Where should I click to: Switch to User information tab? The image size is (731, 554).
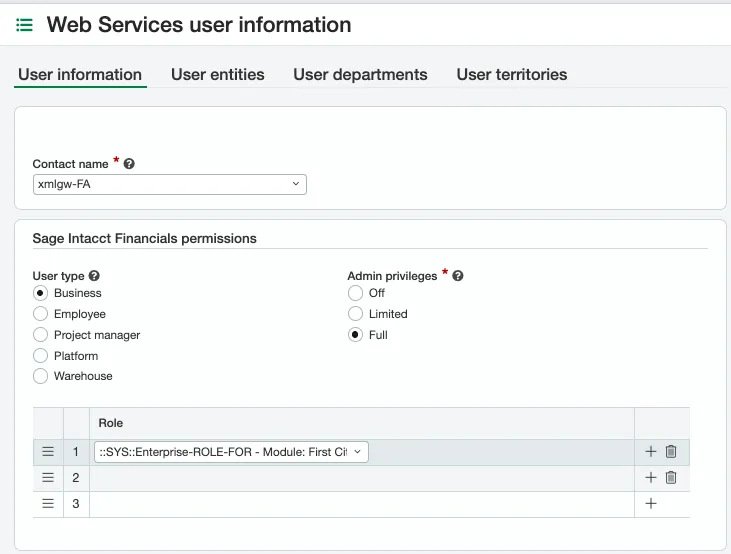pyautogui.click(x=80, y=75)
